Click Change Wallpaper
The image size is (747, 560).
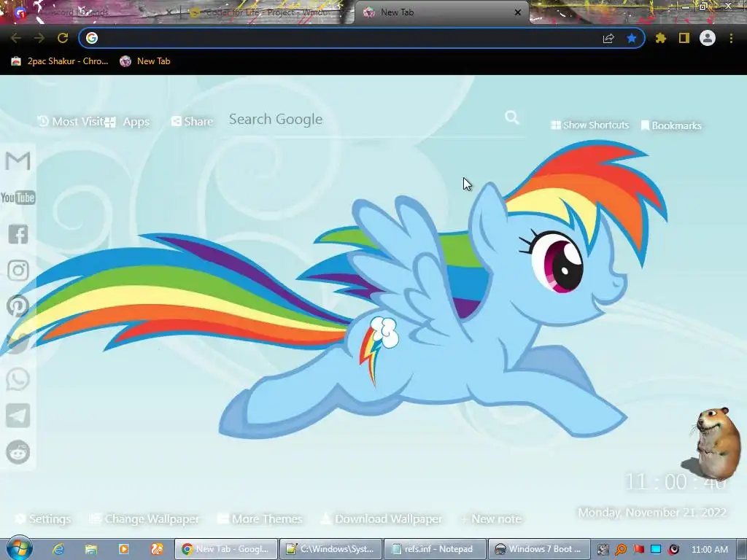(x=145, y=518)
